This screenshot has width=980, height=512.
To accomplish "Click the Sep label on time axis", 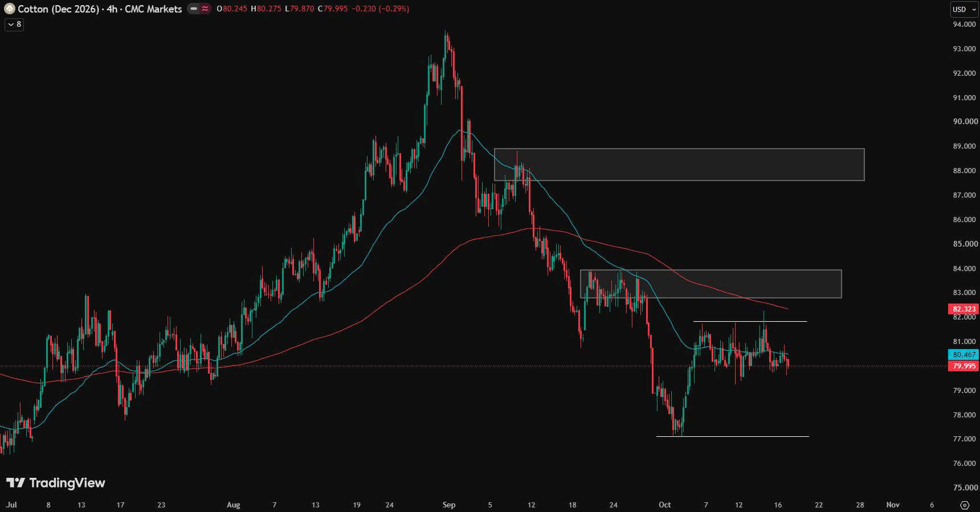I will click(449, 505).
